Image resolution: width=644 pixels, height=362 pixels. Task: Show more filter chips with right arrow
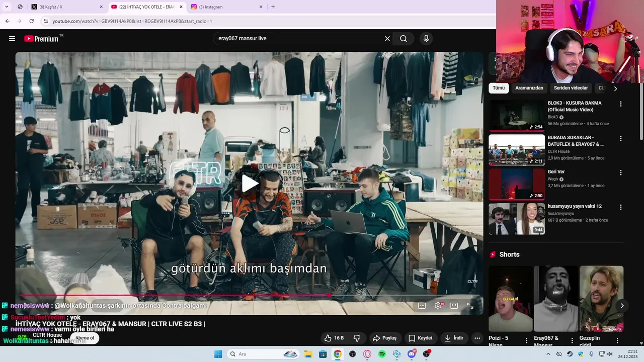(x=615, y=88)
